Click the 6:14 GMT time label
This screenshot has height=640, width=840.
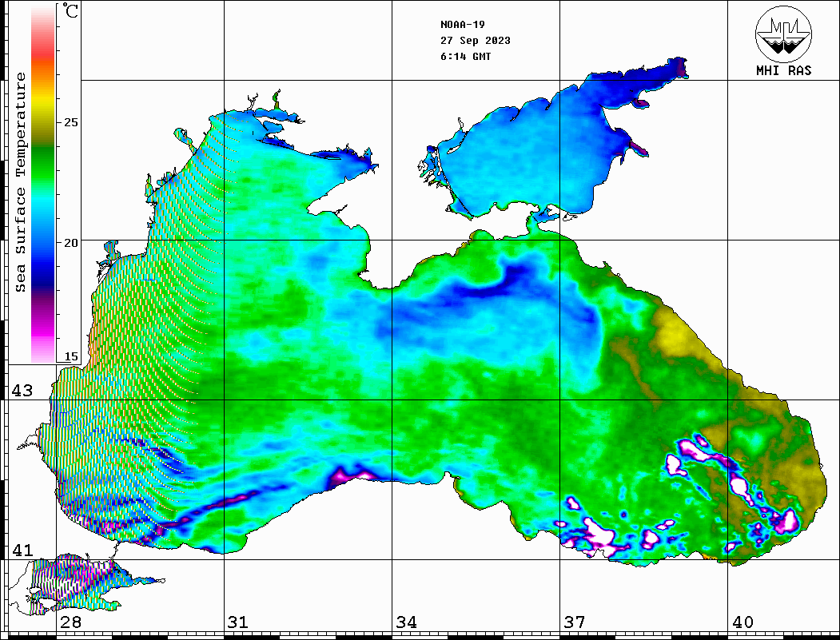[465, 57]
